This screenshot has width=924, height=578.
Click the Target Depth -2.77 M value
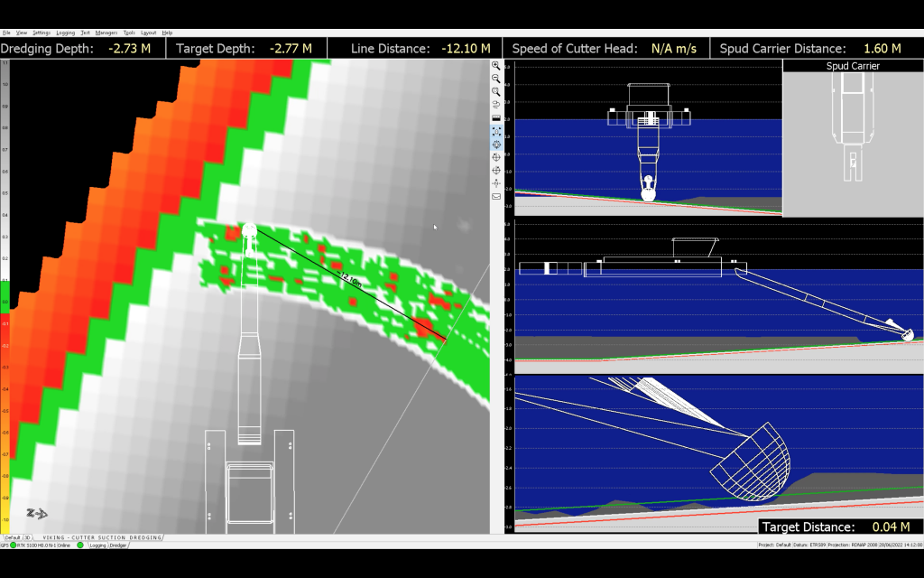pos(291,49)
